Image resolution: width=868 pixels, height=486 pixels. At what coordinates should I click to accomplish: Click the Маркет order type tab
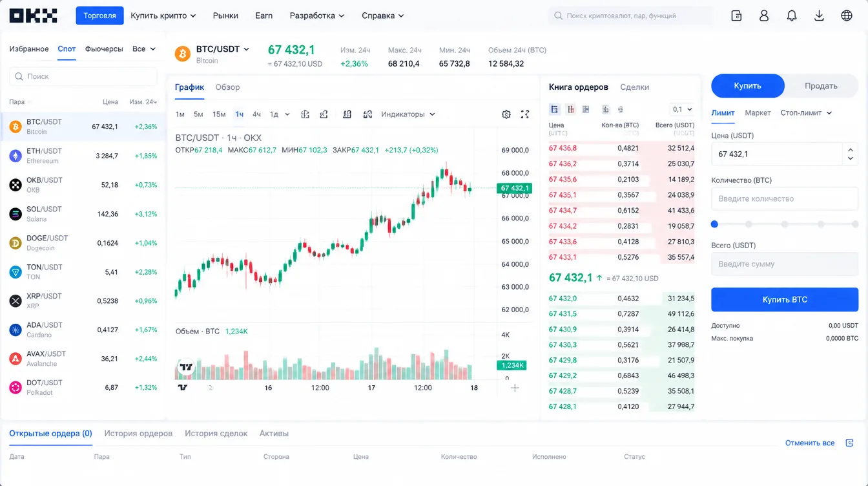coord(758,112)
